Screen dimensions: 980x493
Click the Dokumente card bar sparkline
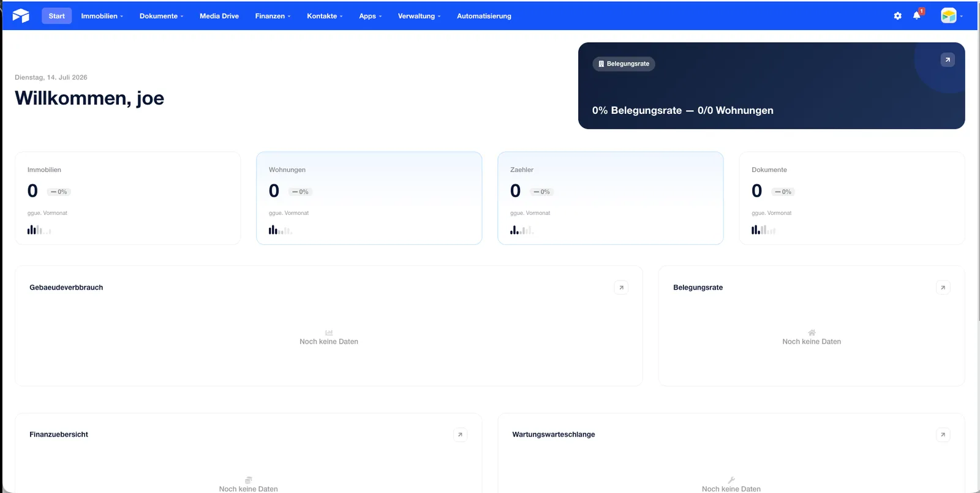(x=763, y=230)
